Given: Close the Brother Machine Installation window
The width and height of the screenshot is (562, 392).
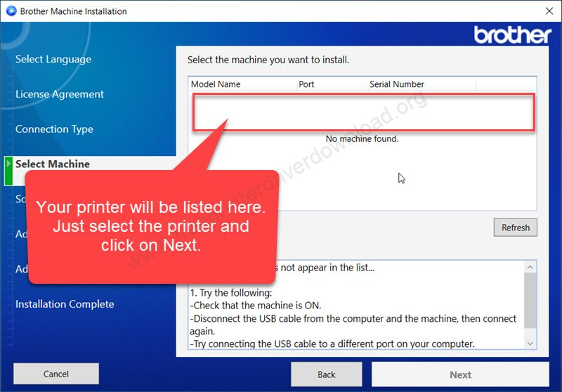Looking at the screenshot, I should pos(548,11).
